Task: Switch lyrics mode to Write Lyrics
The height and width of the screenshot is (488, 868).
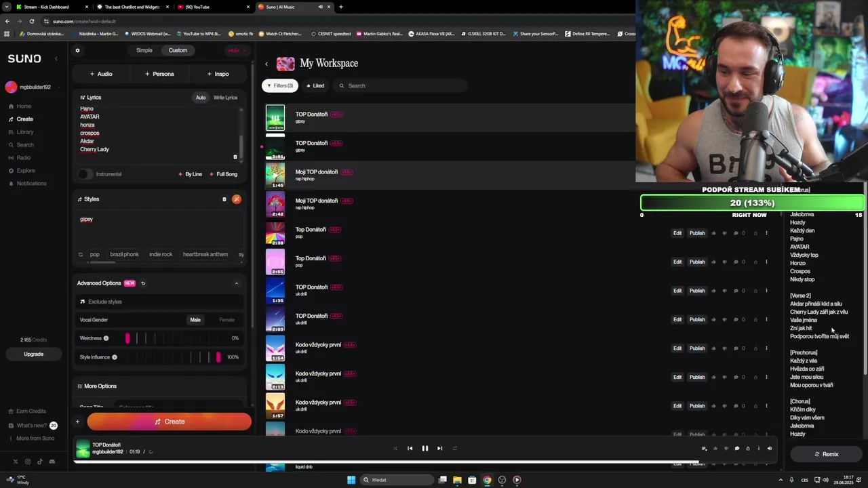Action: pyautogui.click(x=225, y=98)
